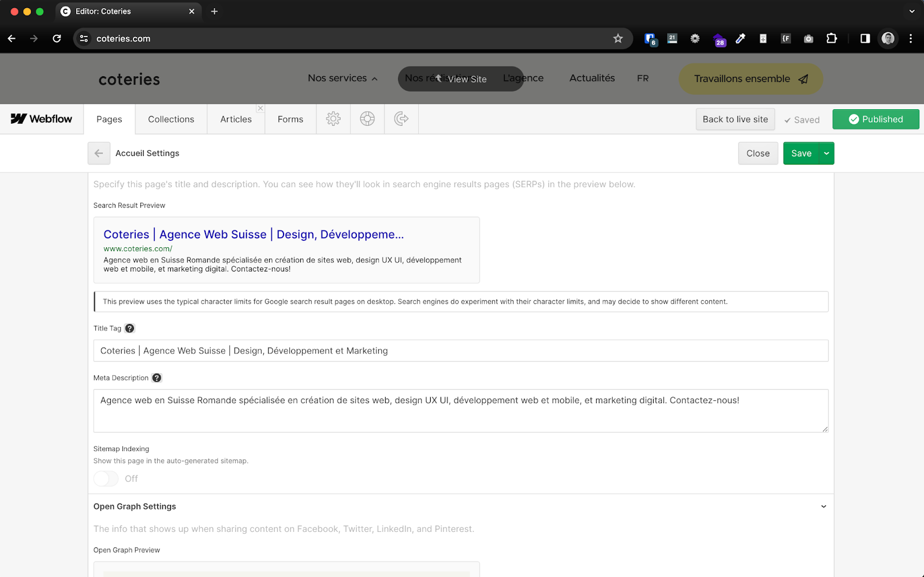This screenshot has width=924, height=577.
Task: Open a new browser tab
Action: (x=214, y=12)
